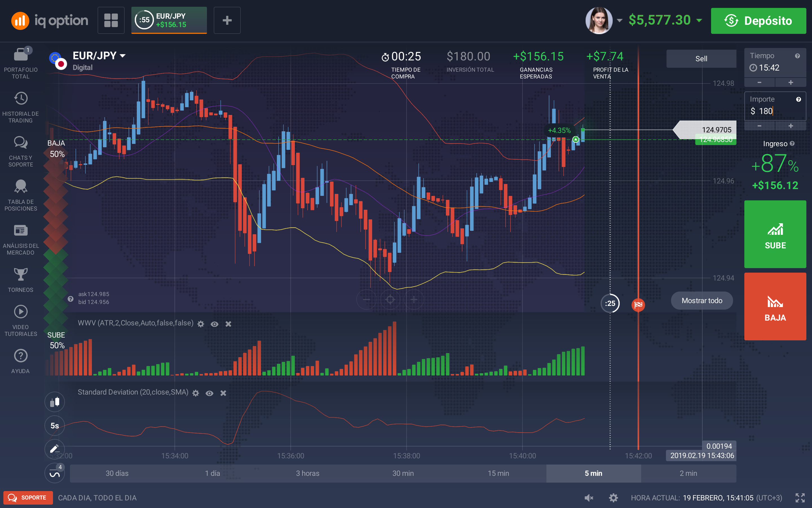Open the multi-chart grid layout icon
This screenshot has width=812, height=508.
click(111, 21)
